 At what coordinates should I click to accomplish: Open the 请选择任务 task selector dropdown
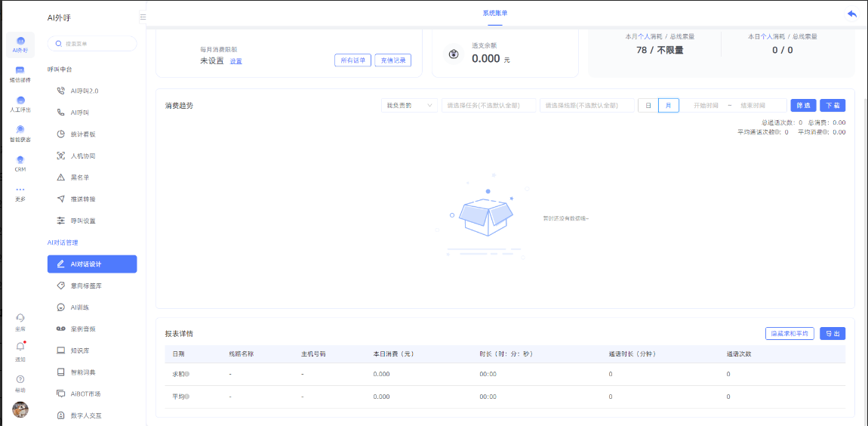coord(488,106)
